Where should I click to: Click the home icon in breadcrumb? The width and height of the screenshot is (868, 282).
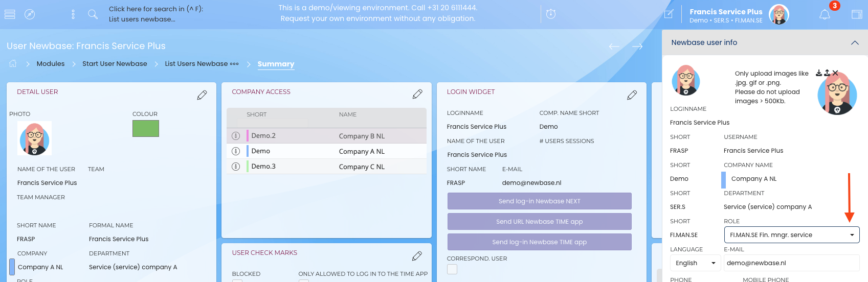(13, 63)
